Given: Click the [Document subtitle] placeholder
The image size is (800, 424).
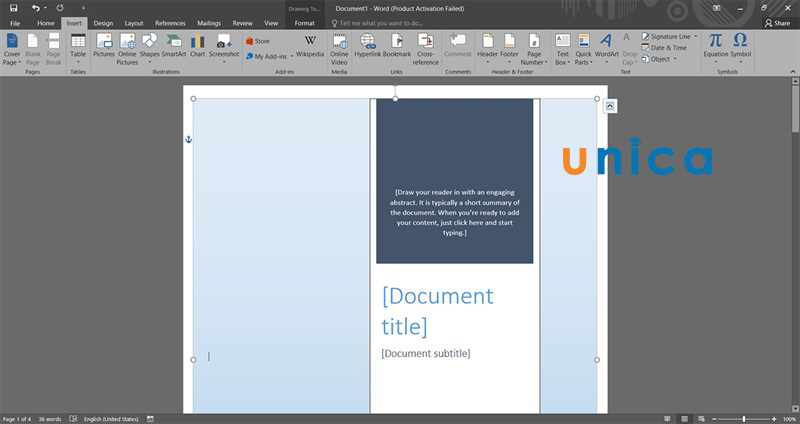Looking at the screenshot, I should coord(426,353).
